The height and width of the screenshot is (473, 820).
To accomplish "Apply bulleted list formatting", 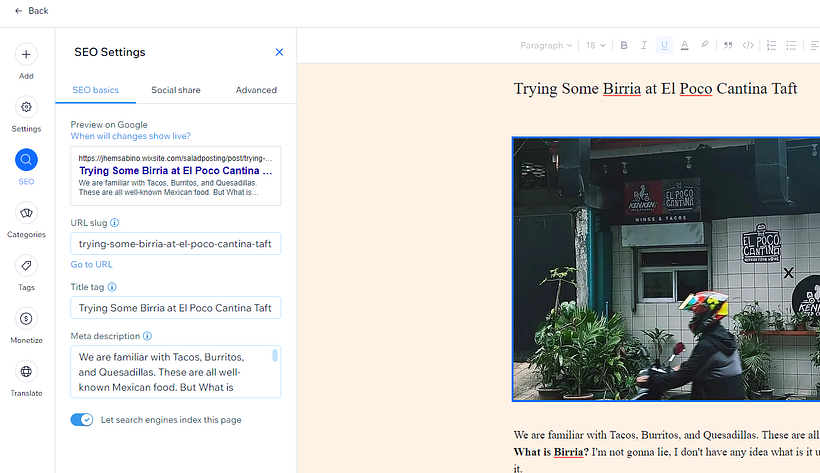I will pyautogui.click(x=791, y=46).
